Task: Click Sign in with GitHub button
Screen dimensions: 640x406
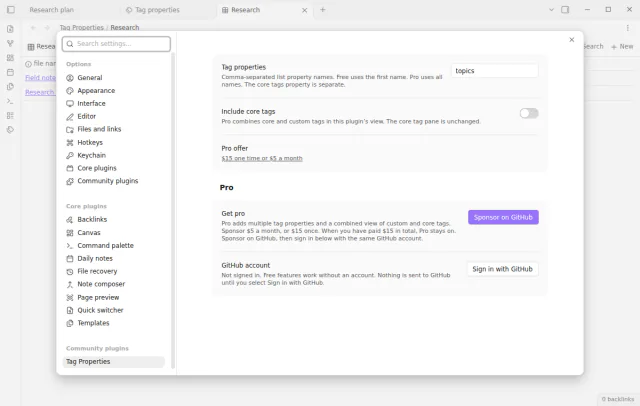Action: pos(502,269)
